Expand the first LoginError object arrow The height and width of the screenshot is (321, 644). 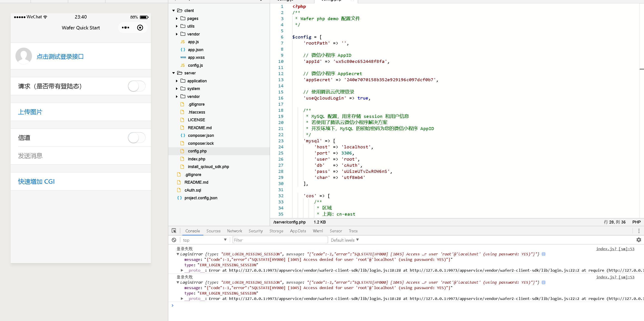click(178, 254)
